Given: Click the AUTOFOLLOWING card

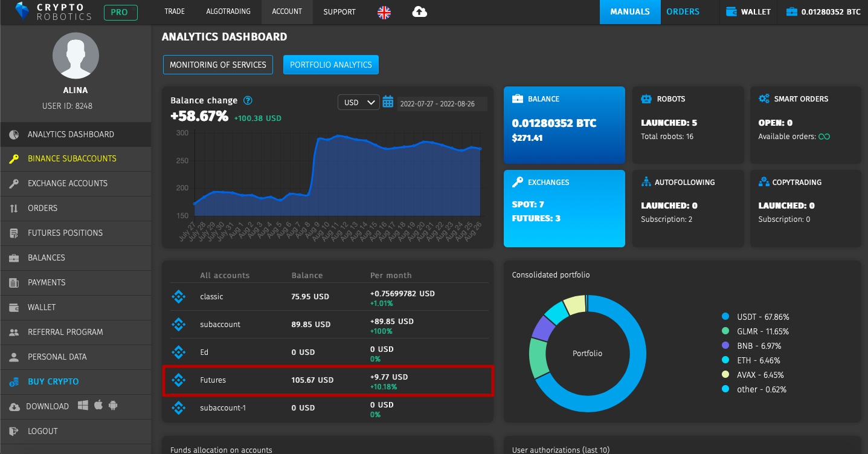Looking at the screenshot, I should tap(688, 209).
